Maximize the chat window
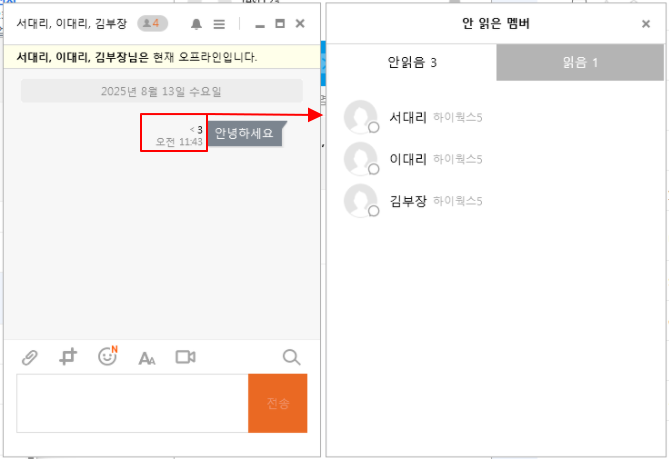This screenshot has width=669, height=459. coord(280,23)
